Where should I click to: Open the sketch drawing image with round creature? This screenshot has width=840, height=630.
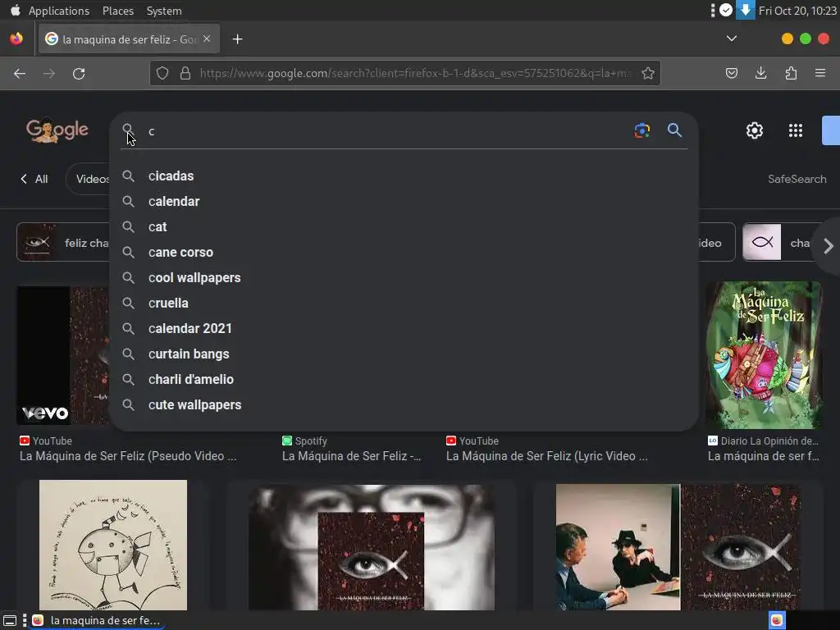tap(113, 545)
